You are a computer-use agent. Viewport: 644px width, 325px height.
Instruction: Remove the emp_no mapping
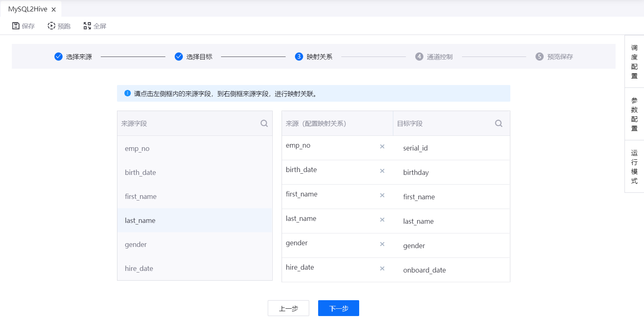[382, 146]
